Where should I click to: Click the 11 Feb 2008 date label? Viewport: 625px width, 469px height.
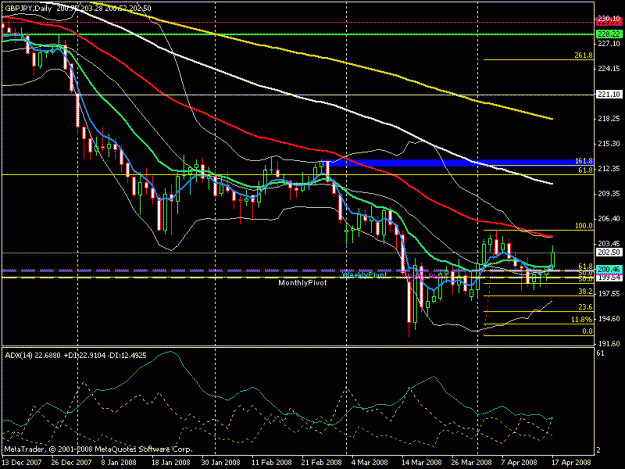click(x=271, y=463)
